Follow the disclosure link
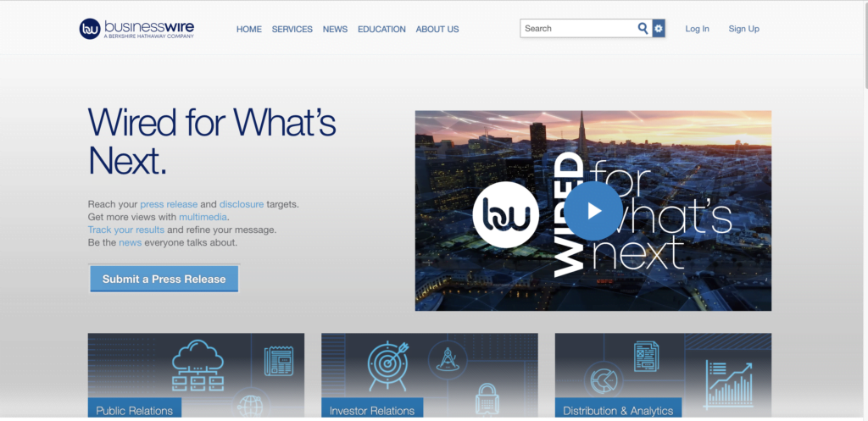The width and height of the screenshot is (868, 421). pos(242,204)
